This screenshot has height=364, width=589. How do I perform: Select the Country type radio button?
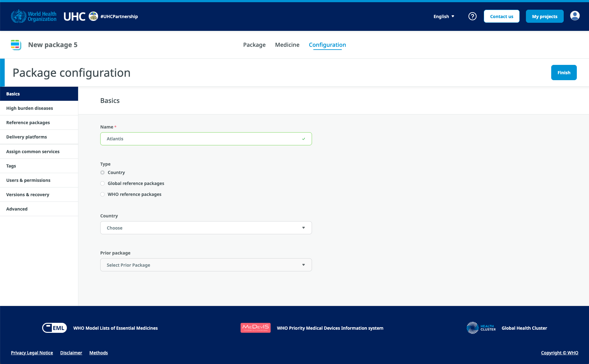coord(102,172)
